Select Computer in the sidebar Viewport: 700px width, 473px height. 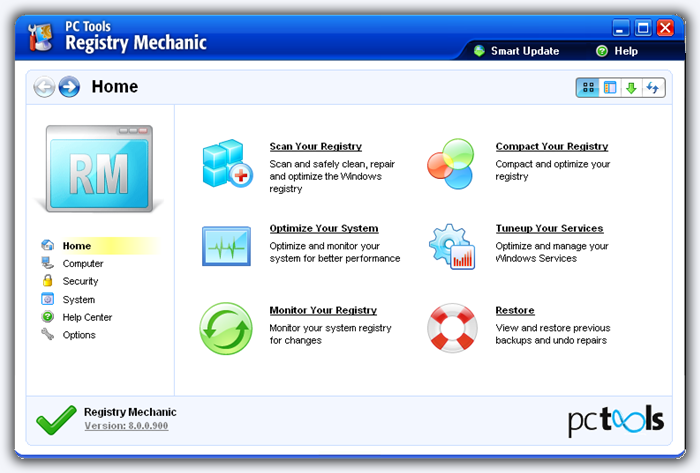click(83, 264)
